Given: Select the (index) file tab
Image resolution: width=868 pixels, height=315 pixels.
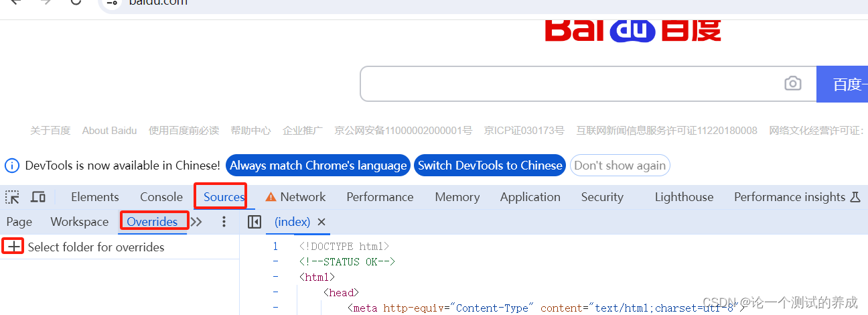Looking at the screenshot, I should [293, 222].
